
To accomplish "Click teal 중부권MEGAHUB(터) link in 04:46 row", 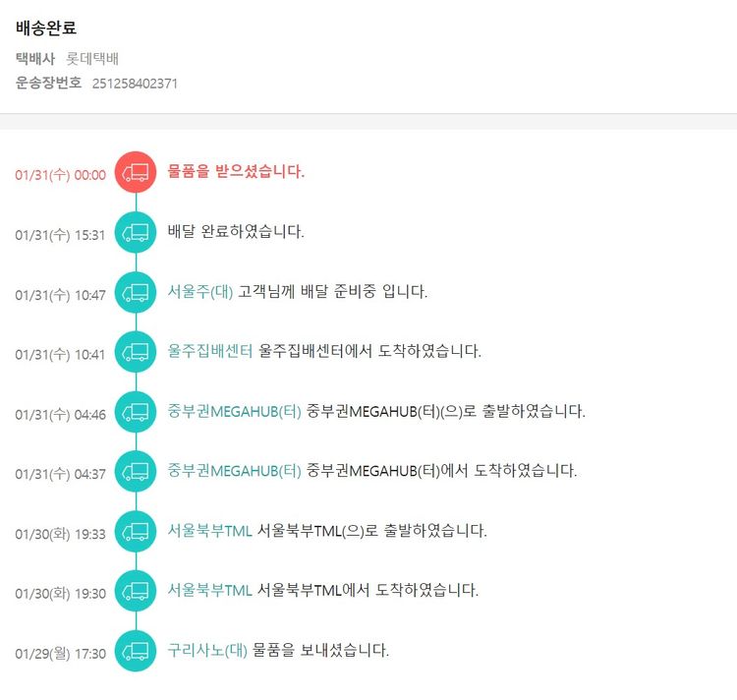I will [x=235, y=410].
